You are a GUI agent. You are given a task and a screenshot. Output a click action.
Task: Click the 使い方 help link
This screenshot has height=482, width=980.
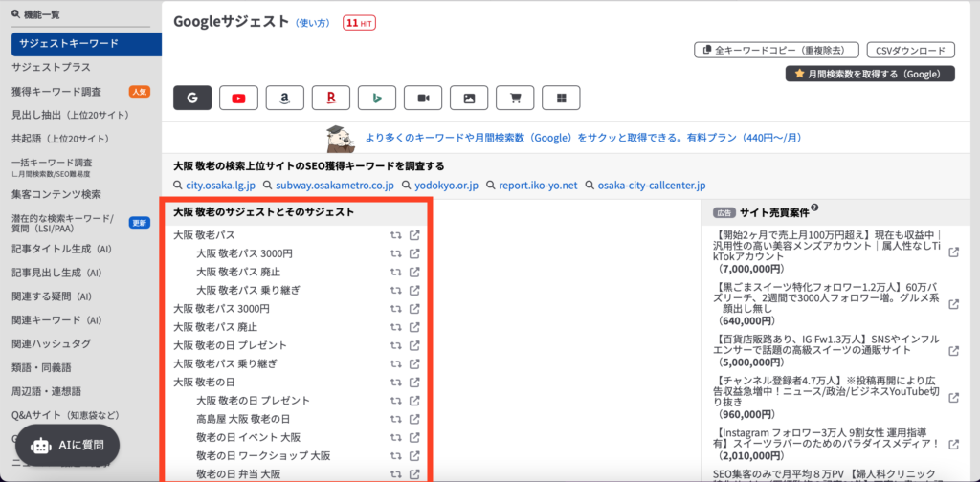[313, 22]
